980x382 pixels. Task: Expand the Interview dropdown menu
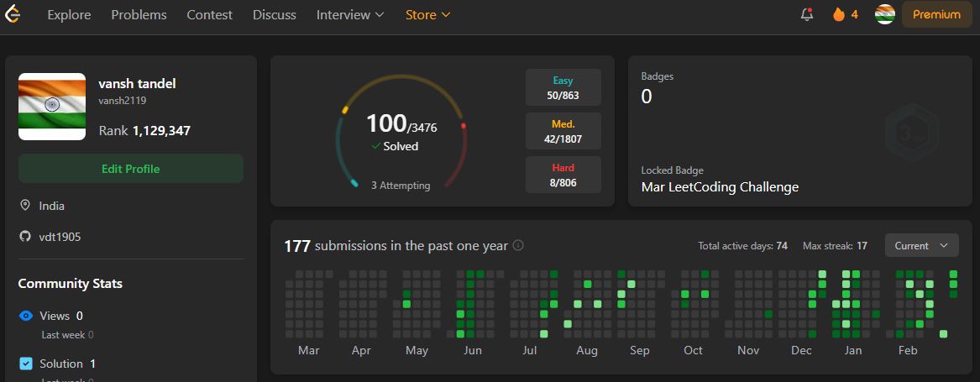click(350, 15)
